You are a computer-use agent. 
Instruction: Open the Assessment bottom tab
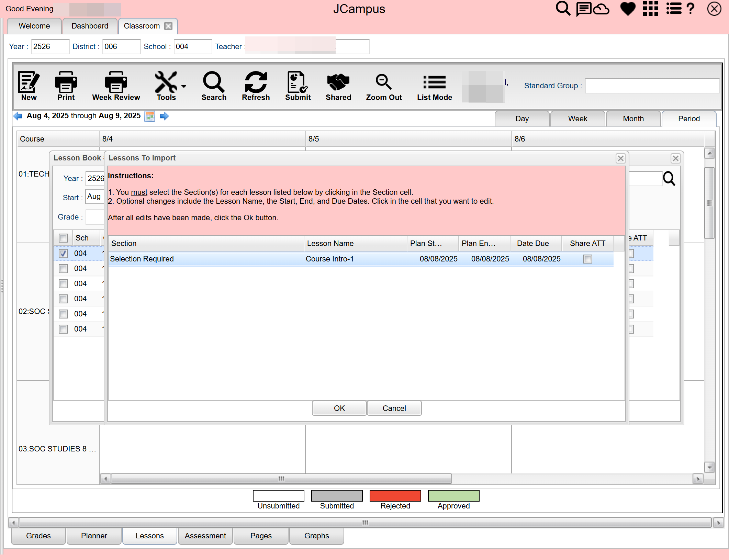(x=205, y=536)
